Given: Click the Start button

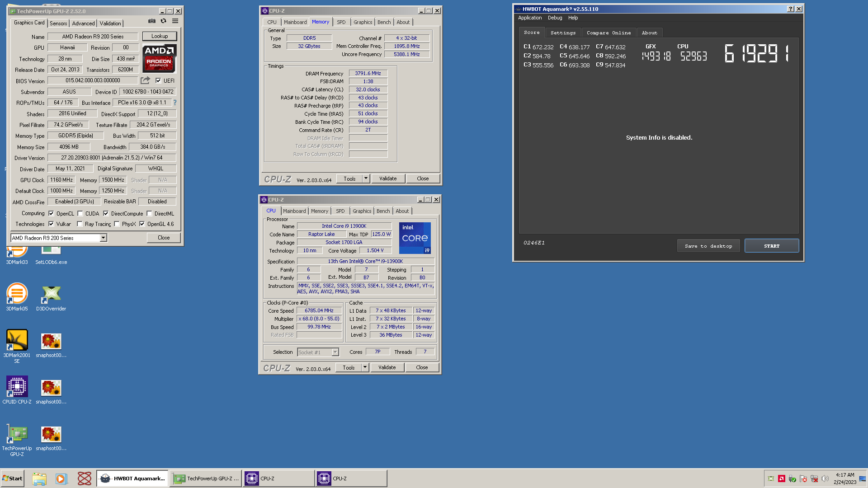Looking at the screenshot, I should [x=13, y=479].
